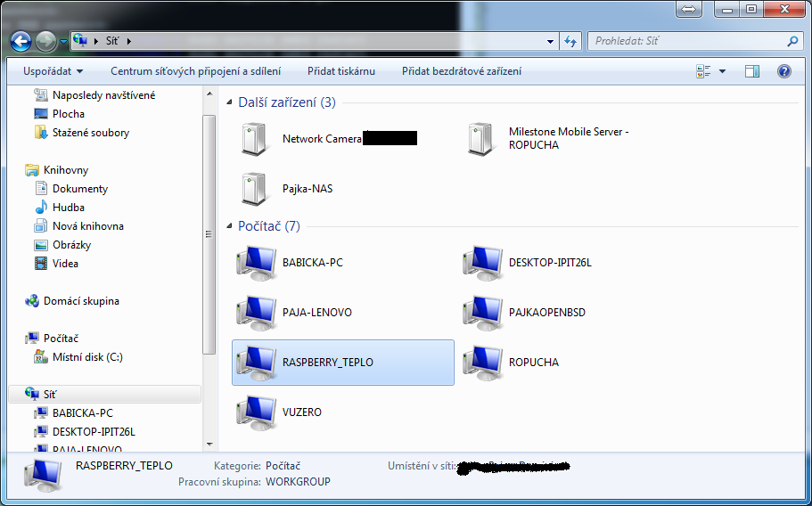Select Domácí skupina in sidebar
Screen dimensions: 812x506
click(x=71, y=301)
